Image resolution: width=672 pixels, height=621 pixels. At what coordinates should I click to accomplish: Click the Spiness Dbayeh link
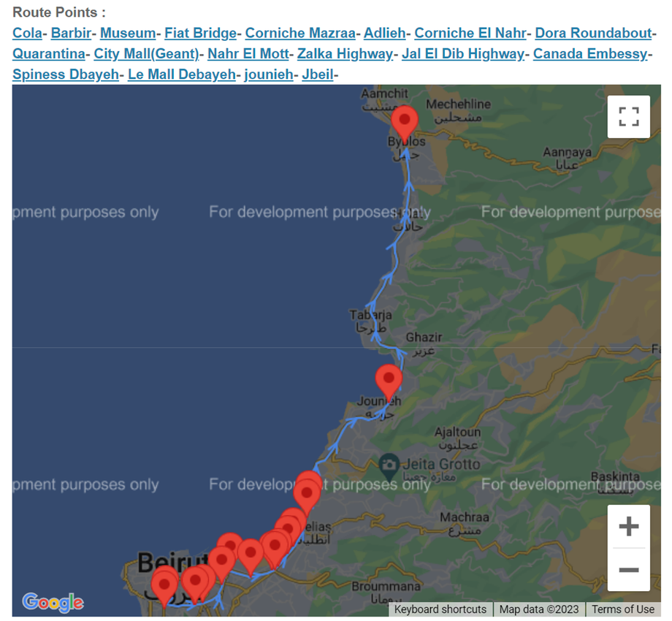pyautogui.click(x=66, y=74)
